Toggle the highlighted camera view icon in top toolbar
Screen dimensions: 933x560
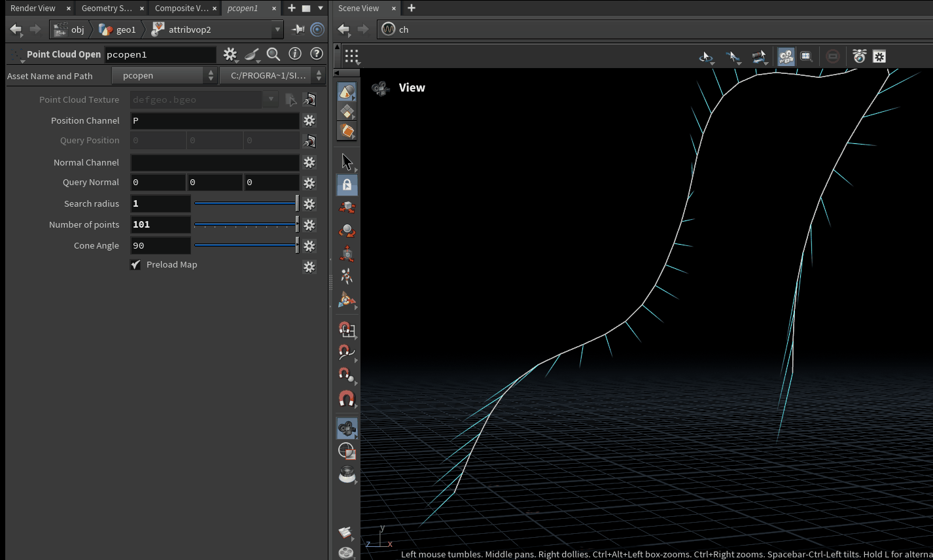tap(786, 56)
